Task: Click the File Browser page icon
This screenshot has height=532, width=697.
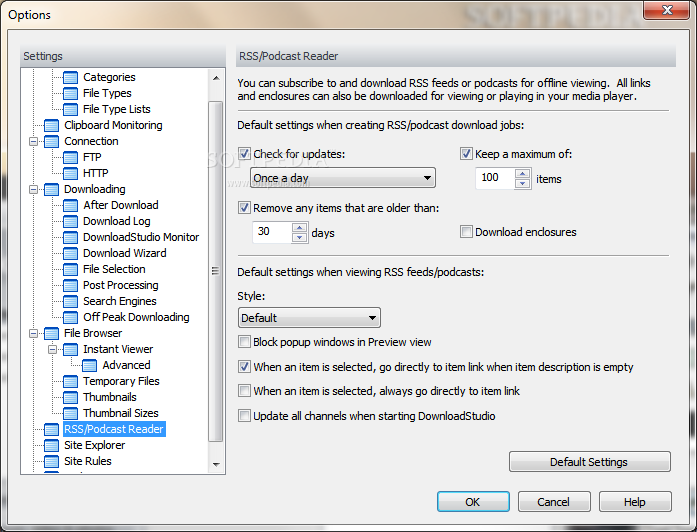Action: tap(51, 333)
